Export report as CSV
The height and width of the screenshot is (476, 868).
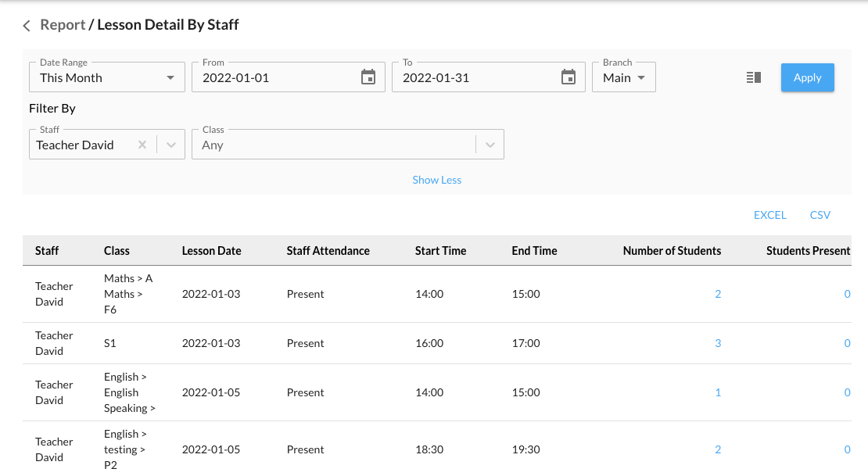(820, 215)
